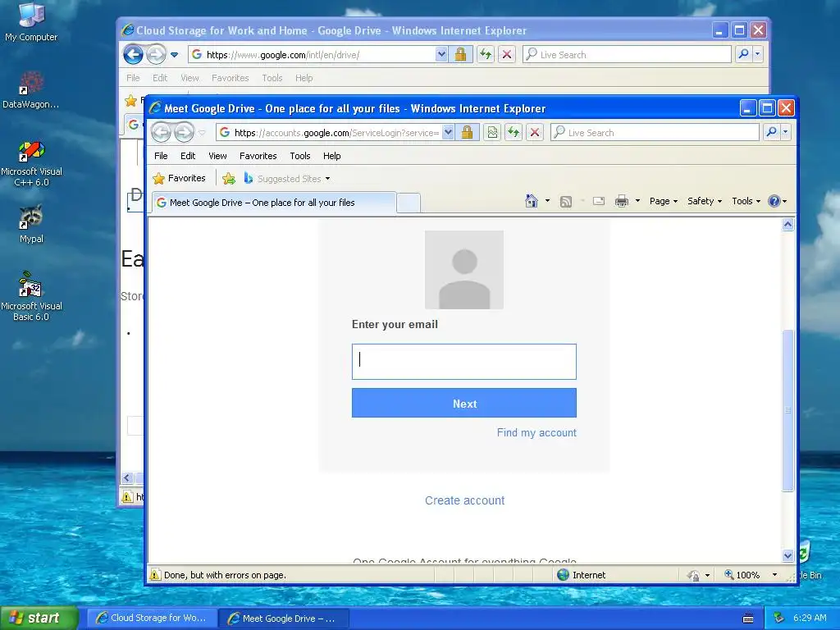840x630 pixels.
Task: Click the security lock icon in front window address bar
Action: pos(467,132)
